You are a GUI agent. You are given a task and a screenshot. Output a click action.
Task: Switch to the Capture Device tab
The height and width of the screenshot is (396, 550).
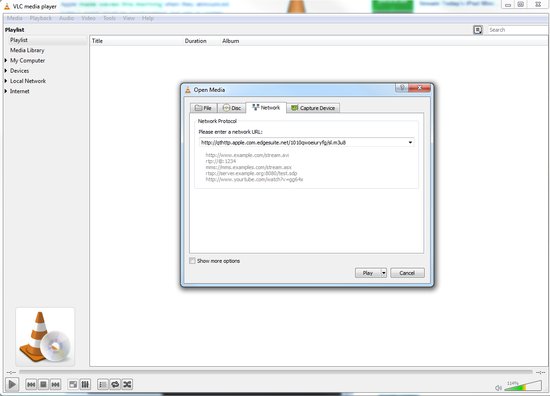[313, 108]
